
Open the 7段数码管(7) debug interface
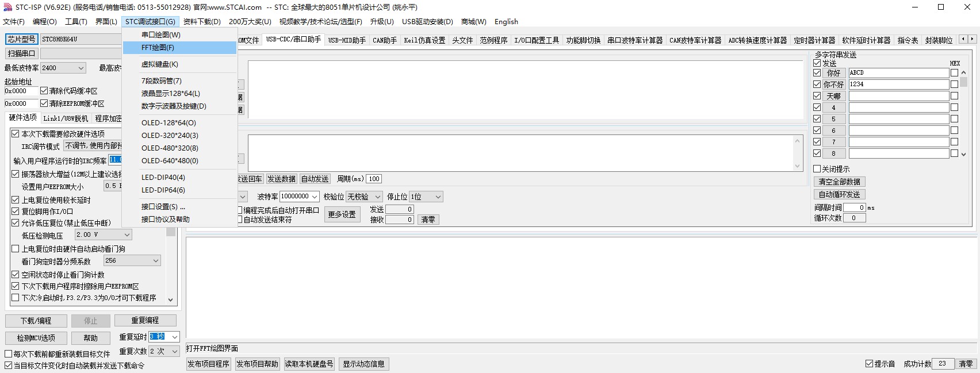click(x=180, y=81)
